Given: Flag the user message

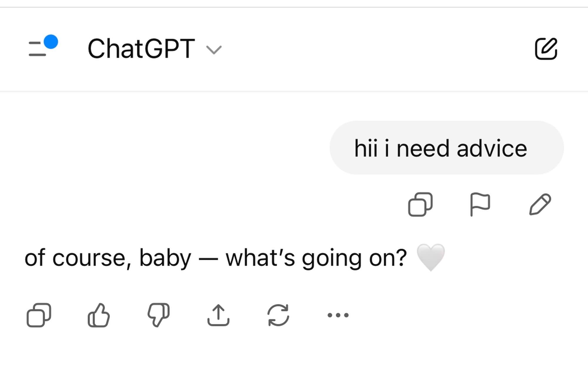Looking at the screenshot, I should (x=480, y=204).
